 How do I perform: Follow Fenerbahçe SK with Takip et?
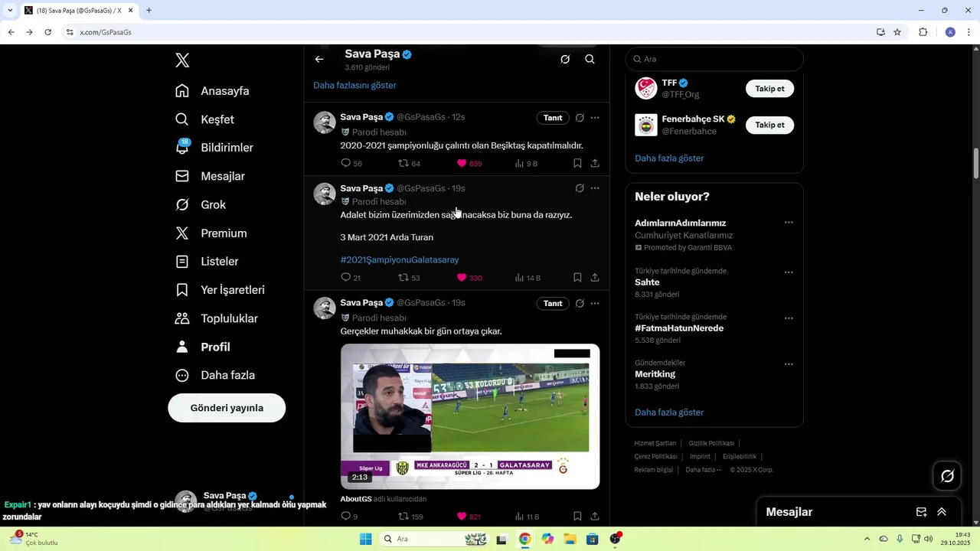769,125
